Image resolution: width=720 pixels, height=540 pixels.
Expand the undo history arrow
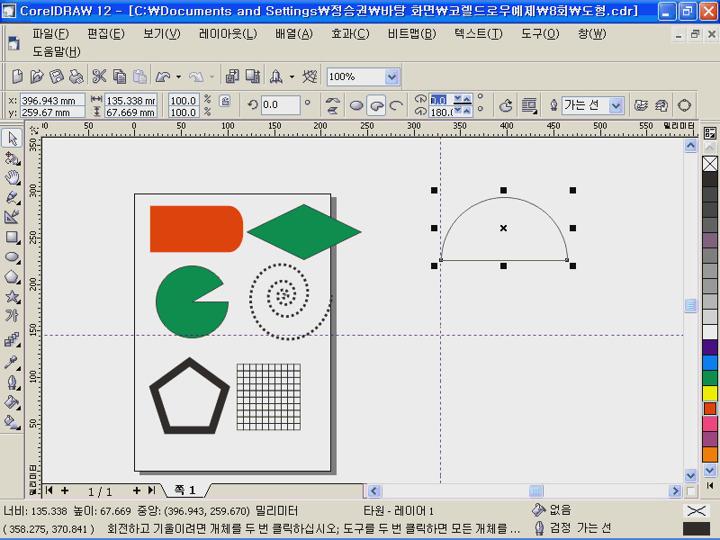click(x=178, y=77)
